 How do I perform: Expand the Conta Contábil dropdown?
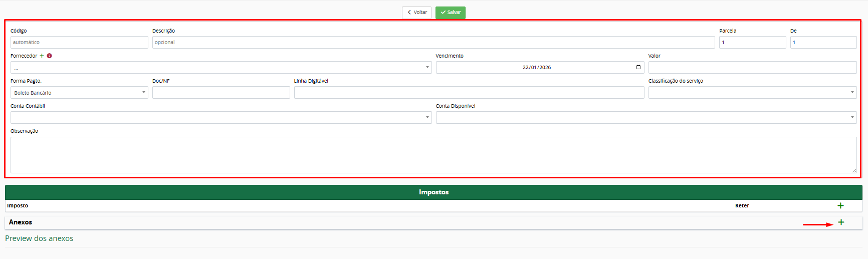pos(221,117)
